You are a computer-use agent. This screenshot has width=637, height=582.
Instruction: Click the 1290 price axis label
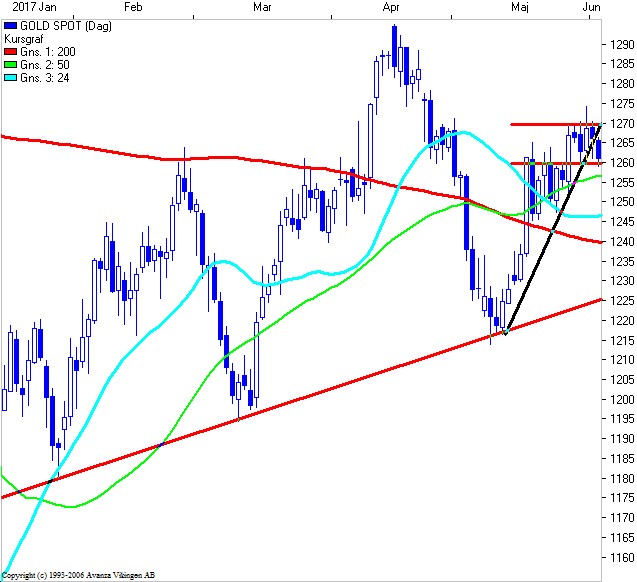pyautogui.click(x=620, y=45)
